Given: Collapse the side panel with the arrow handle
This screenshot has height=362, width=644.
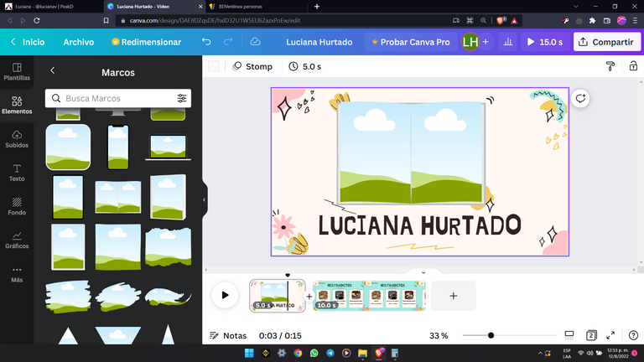Looking at the screenshot, I should coord(204,200).
